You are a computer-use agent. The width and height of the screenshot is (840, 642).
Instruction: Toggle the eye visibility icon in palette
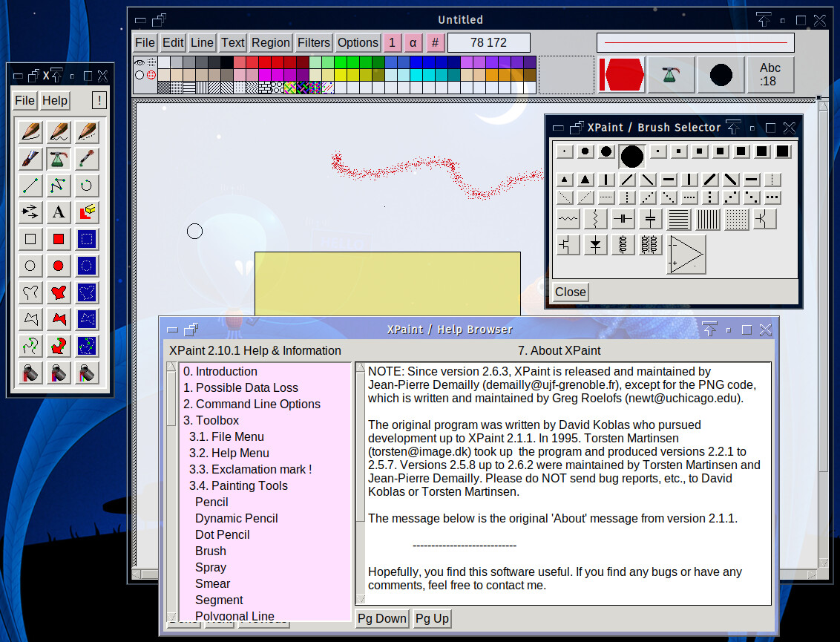140,62
